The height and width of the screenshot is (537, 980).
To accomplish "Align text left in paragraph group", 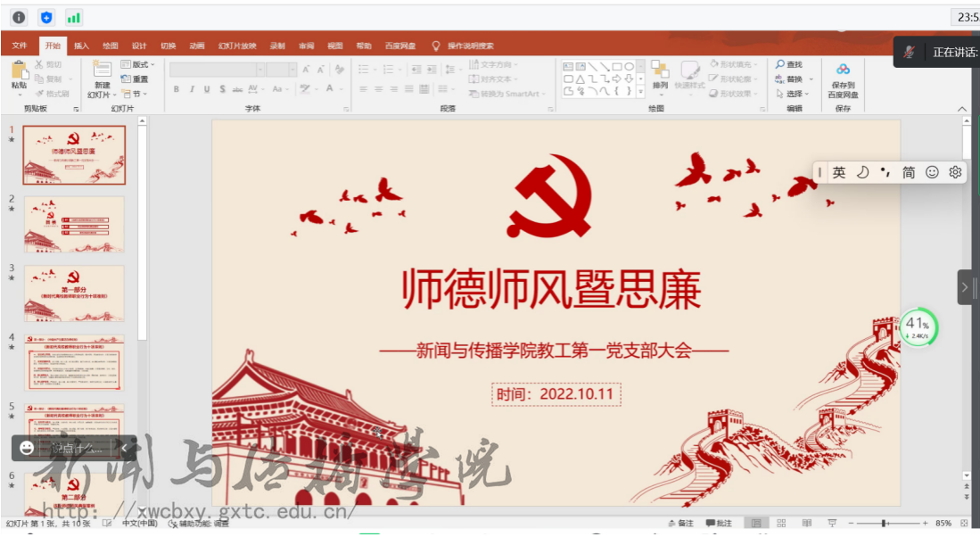I will coord(364,89).
